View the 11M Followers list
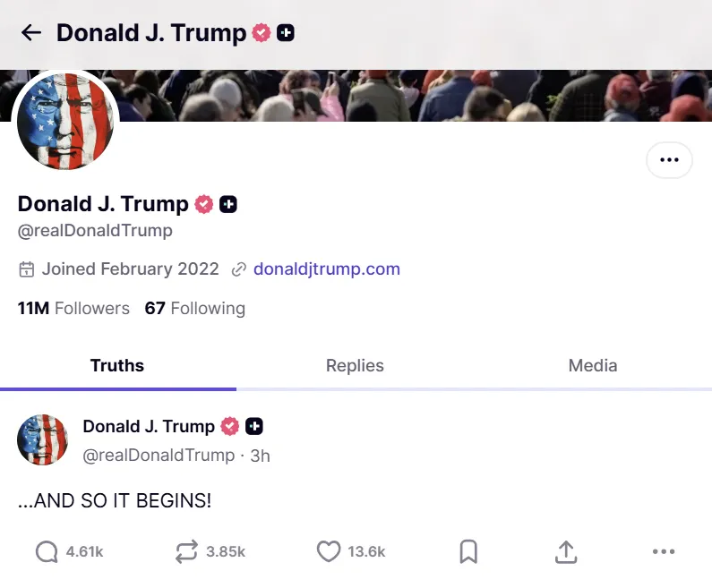The height and width of the screenshot is (588, 712). [x=73, y=308]
